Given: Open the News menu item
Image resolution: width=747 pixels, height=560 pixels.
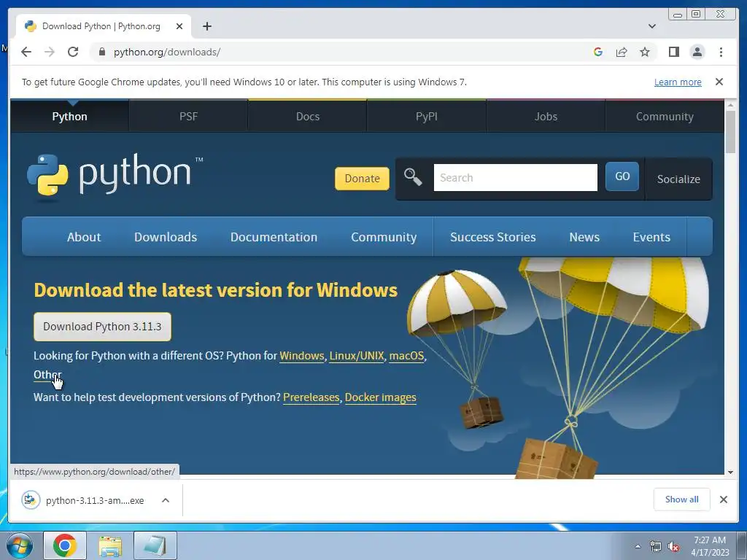Looking at the screenshot, I should pyautogui.click(x=584, y=237).
